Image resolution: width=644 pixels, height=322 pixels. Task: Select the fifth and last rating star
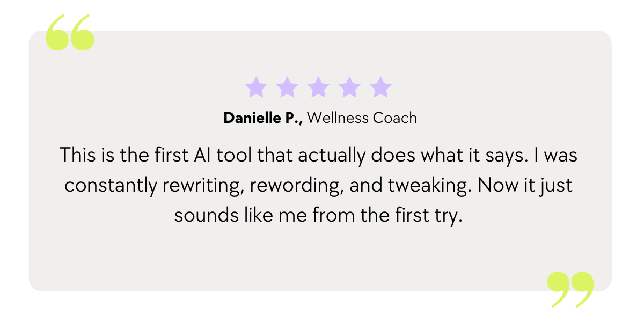click(x=380, y=87)
